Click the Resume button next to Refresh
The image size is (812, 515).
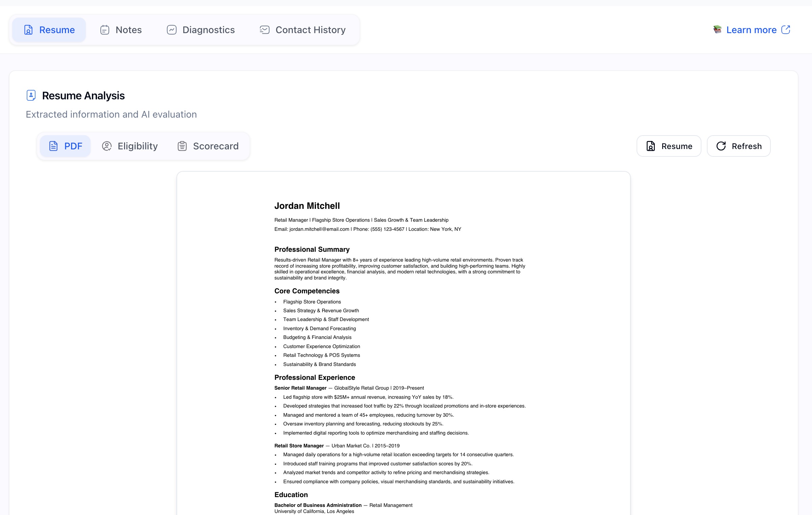(669, 146)
